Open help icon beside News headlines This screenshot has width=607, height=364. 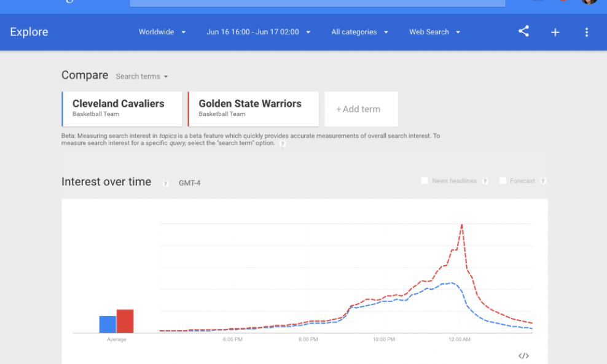485,181
